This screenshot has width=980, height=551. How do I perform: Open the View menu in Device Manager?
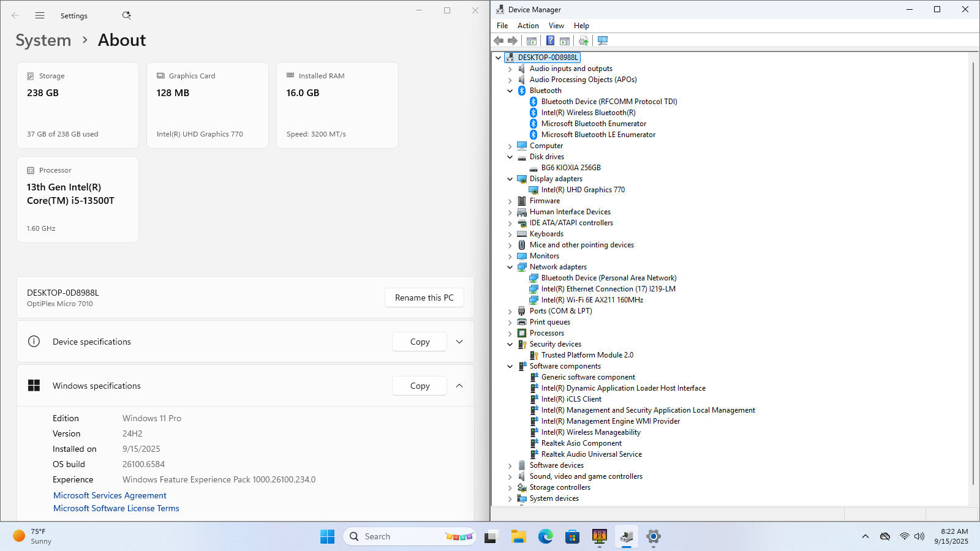click(x=556, y=26)
